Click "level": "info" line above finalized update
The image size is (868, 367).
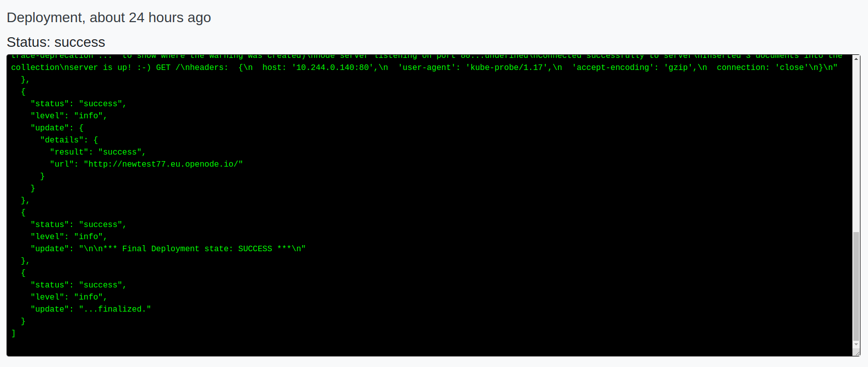[69, 297]
